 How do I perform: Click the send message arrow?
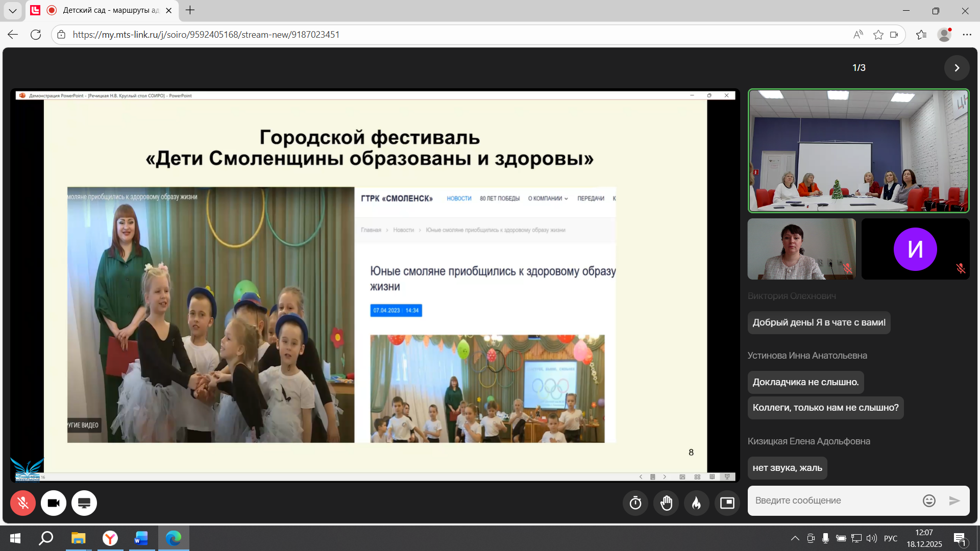pos(954,500)
